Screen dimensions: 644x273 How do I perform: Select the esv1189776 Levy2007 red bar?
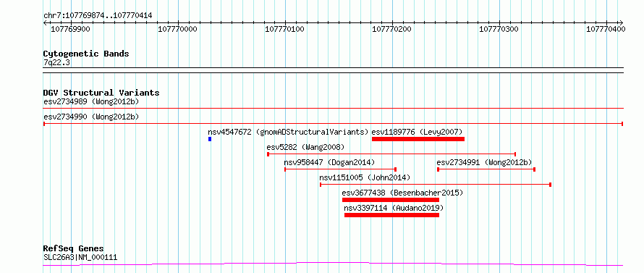pos(418,139)
